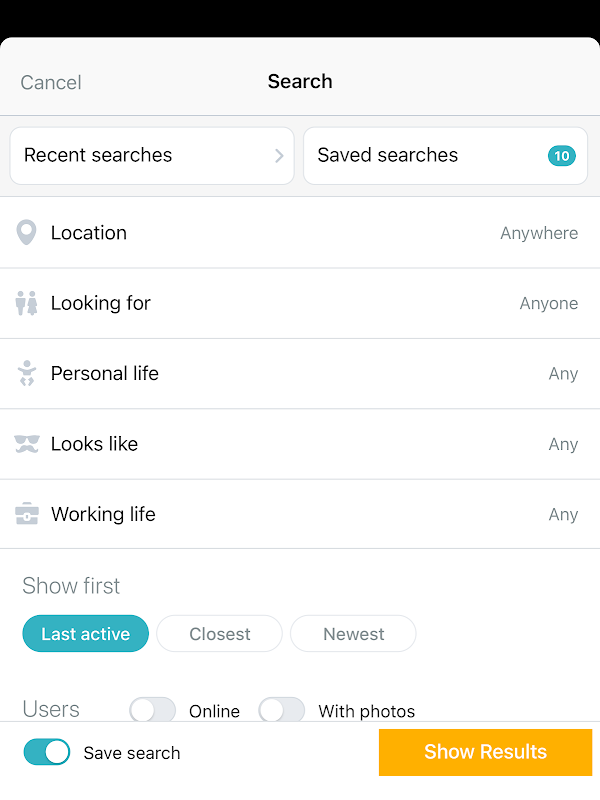Image resolution: width=600 pixels, height=800 pixels.
Task: Change the Looking for Anyone value
Action: pyautogui.click(x=548, y=303)
